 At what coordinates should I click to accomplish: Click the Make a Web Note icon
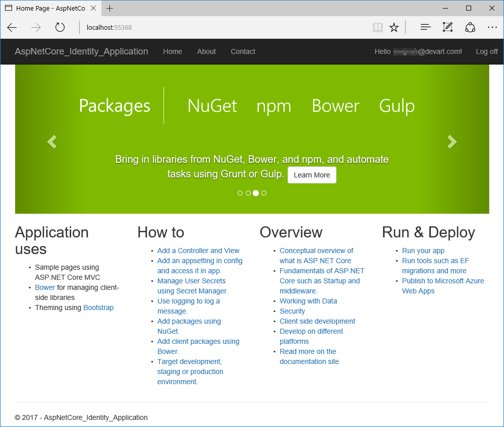point(447,27)
